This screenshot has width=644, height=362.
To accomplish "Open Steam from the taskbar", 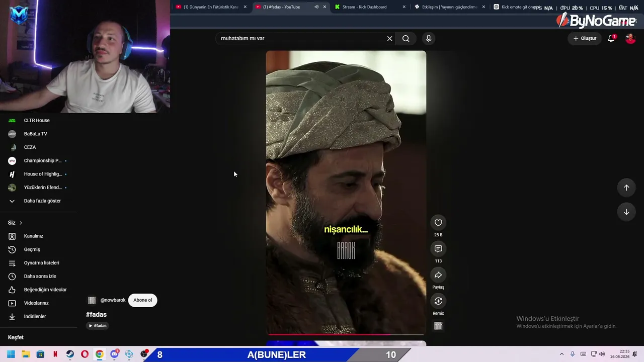I will coord(70,354).
